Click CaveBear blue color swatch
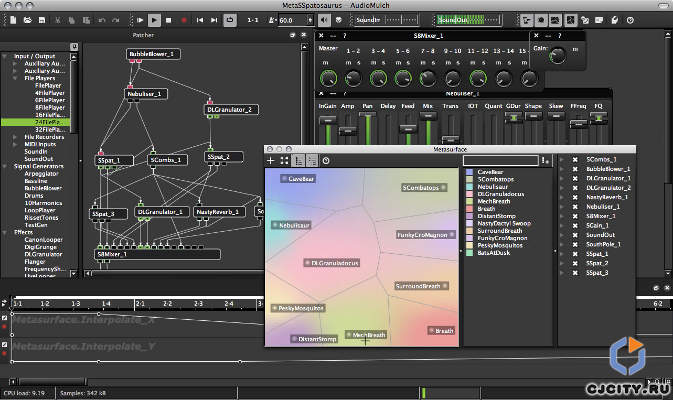This screenshot has width=673, height=400. (x=470, y=172)
